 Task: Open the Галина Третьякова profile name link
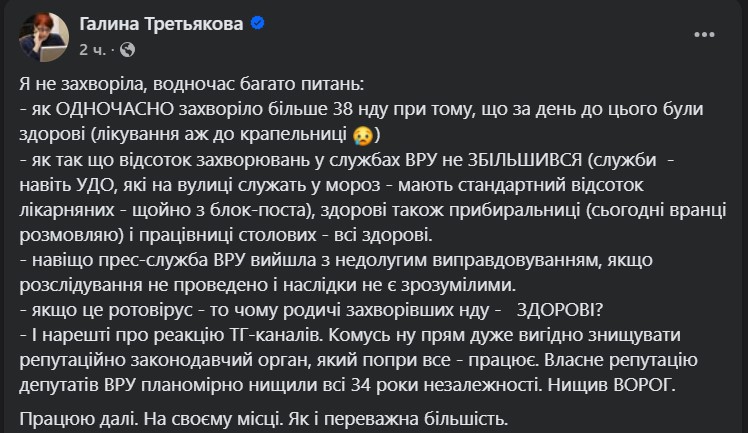coord(160,25)
